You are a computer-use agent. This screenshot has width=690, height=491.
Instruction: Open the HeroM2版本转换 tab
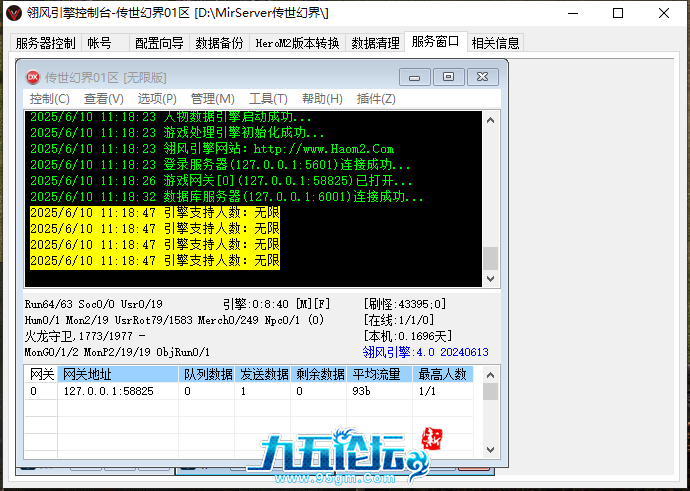[x=297, y=43]
